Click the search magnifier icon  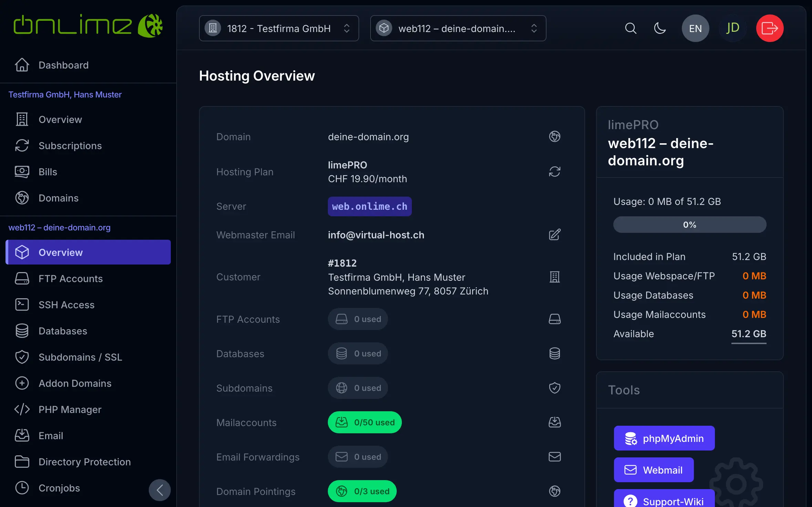(x=631, y=28)
